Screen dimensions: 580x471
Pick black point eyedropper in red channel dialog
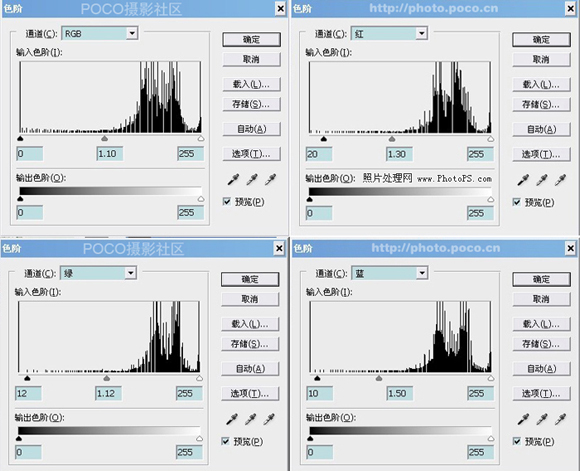(523, 180)
